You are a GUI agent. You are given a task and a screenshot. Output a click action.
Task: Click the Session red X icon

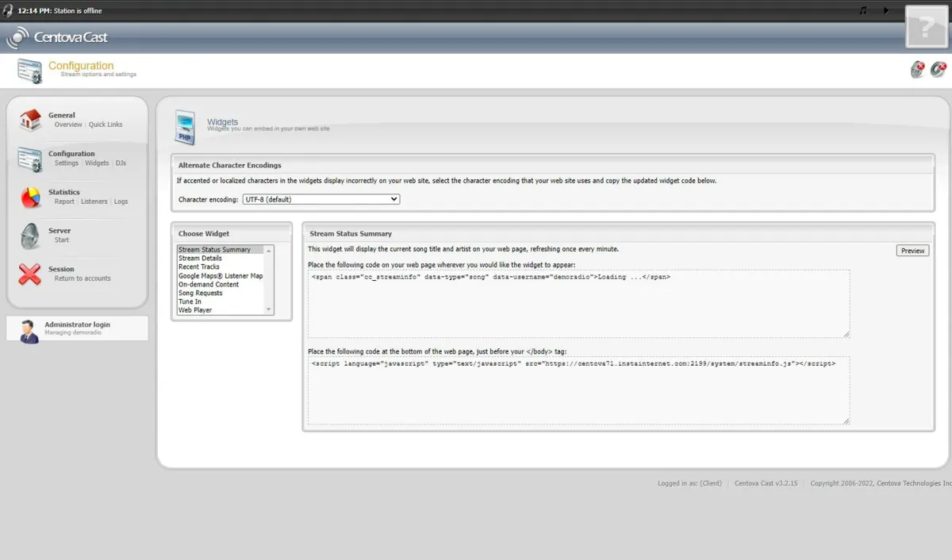point(30,274)
